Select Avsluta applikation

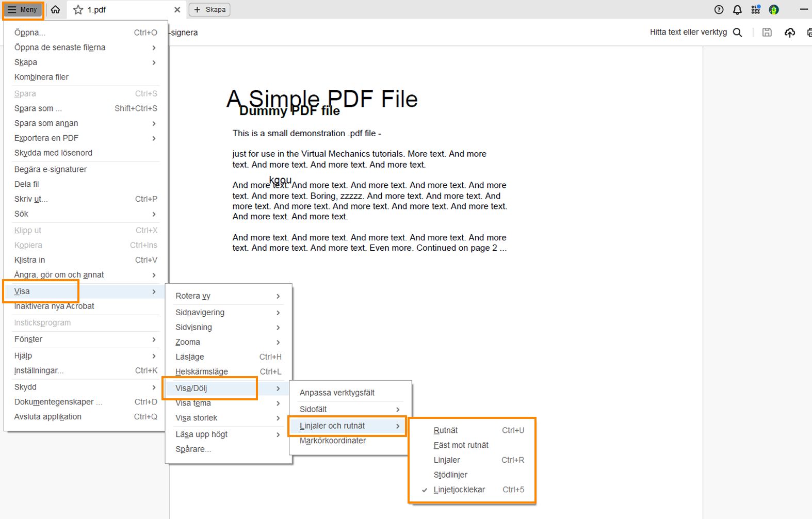[x=86, y=416]
